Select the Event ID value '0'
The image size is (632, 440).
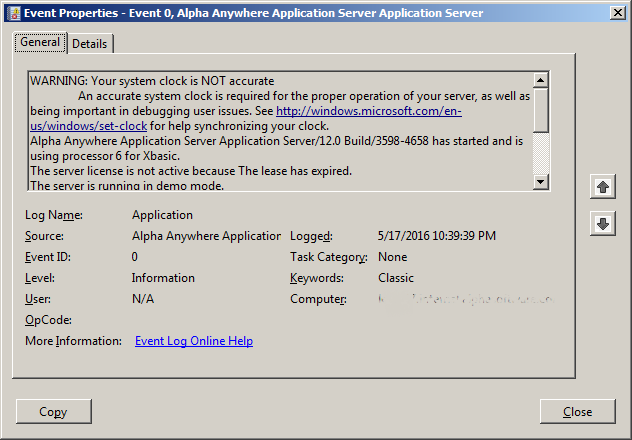[135, 257]
